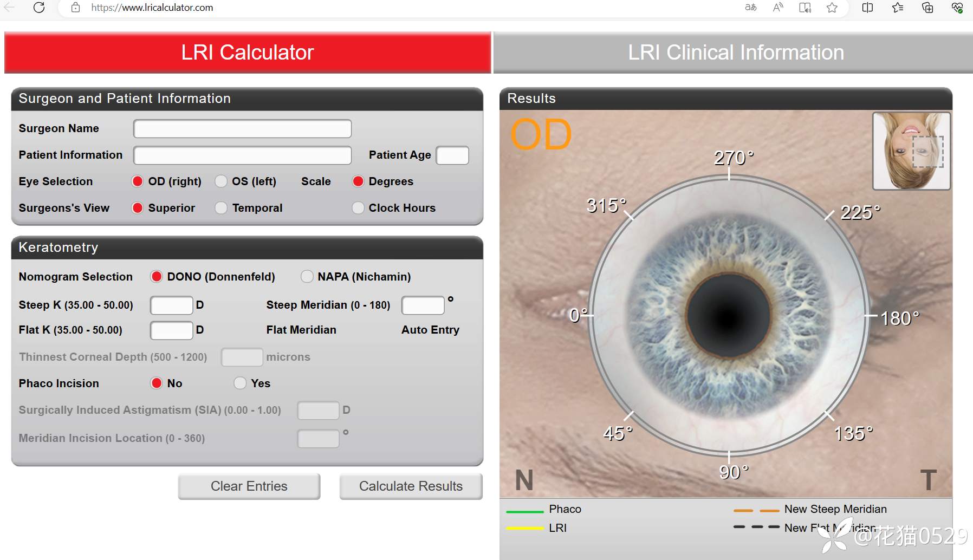Choose the Temporal surgeon's view
Screen dimensions: 973x560
(x=221, y=208)
